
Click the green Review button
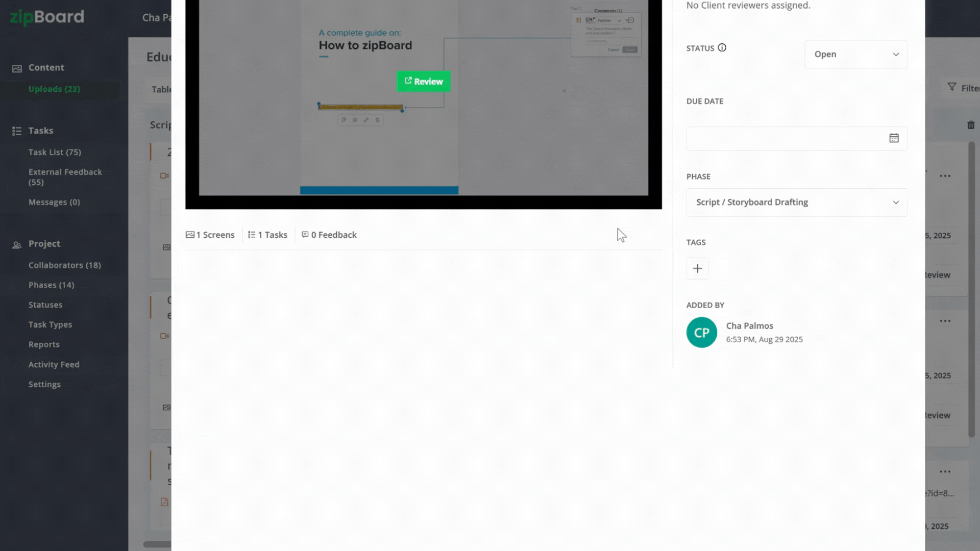423,82
